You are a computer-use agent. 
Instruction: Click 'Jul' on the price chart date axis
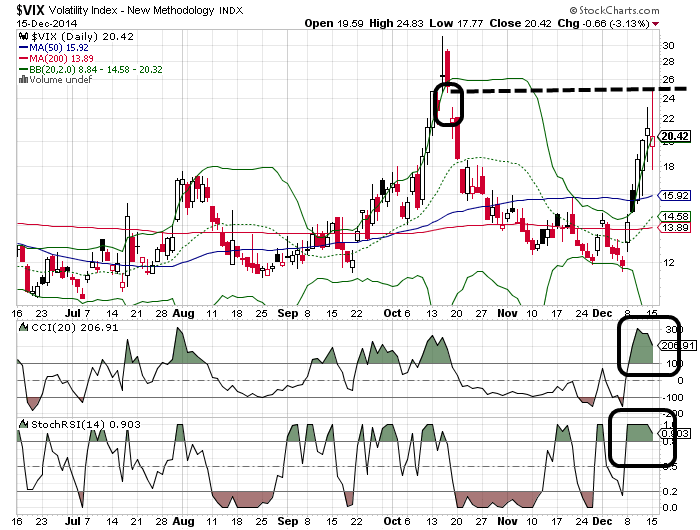point(72,313)
